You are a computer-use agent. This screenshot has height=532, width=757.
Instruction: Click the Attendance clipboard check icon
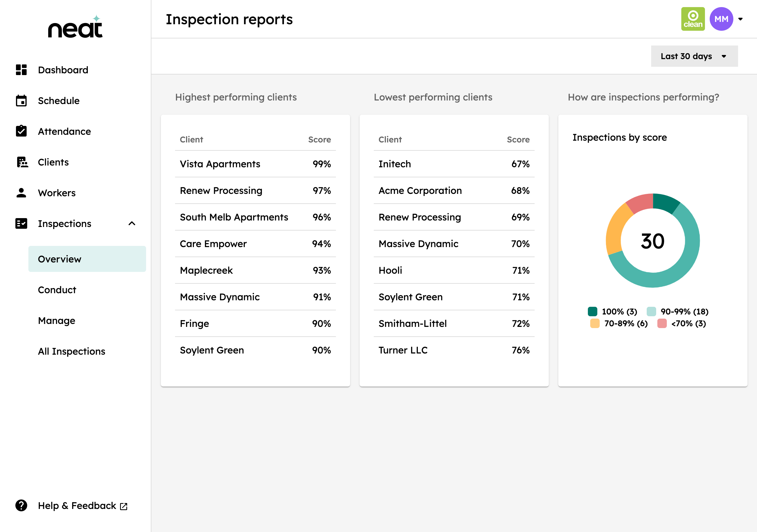21,131
